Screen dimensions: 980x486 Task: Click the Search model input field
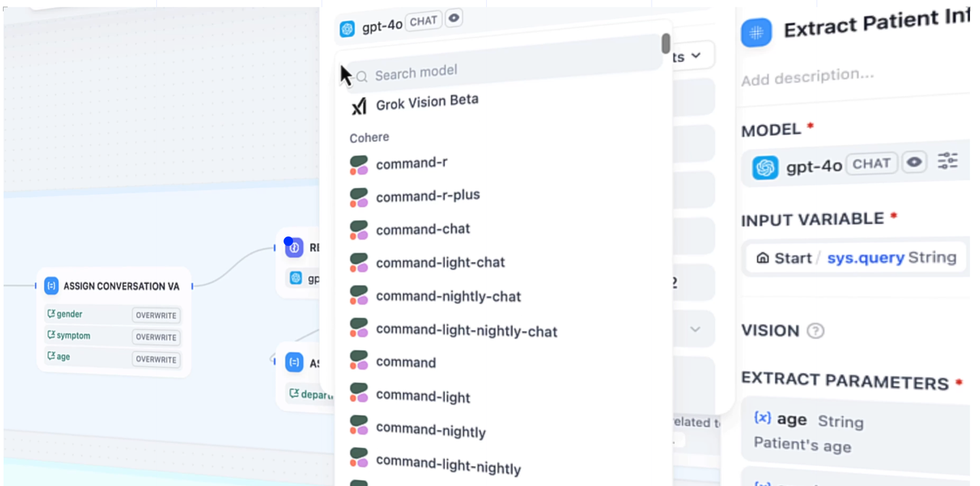pyautogui.click(x=505, y=72)
